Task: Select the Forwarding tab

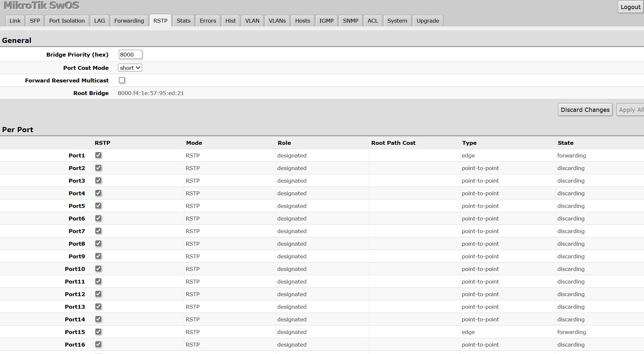Action: point(129,21)
